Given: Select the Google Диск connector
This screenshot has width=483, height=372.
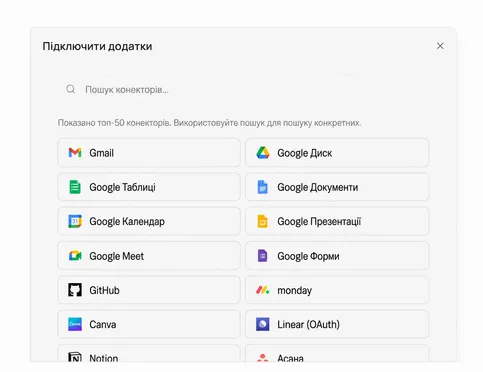Looking at the screenshot, I should click(337, 153).
